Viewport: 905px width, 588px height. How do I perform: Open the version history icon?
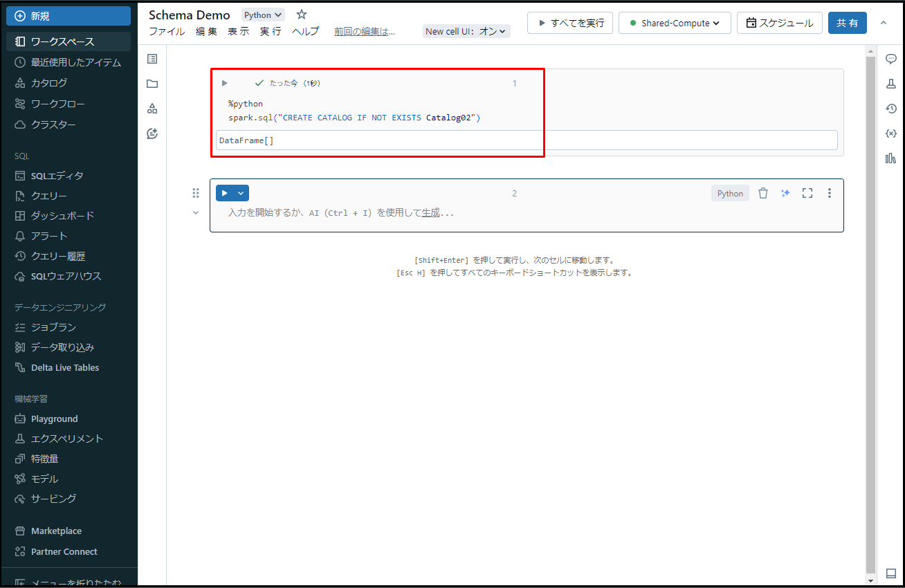891,109
